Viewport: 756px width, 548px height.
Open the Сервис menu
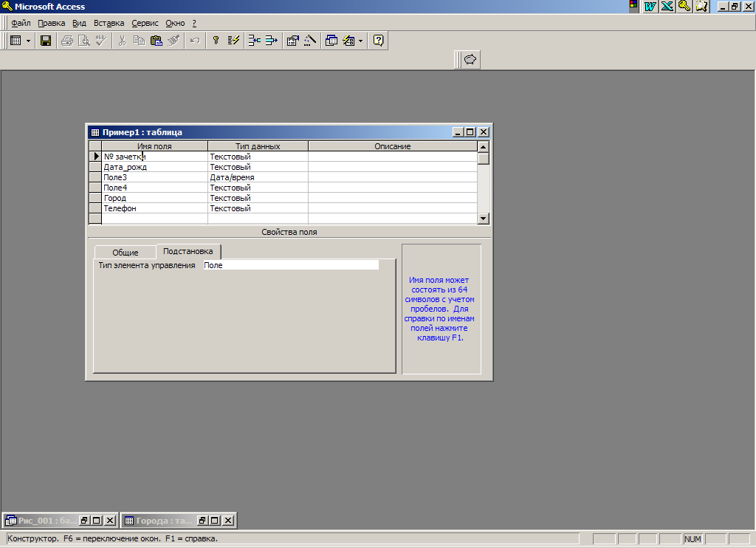point(145,23)
